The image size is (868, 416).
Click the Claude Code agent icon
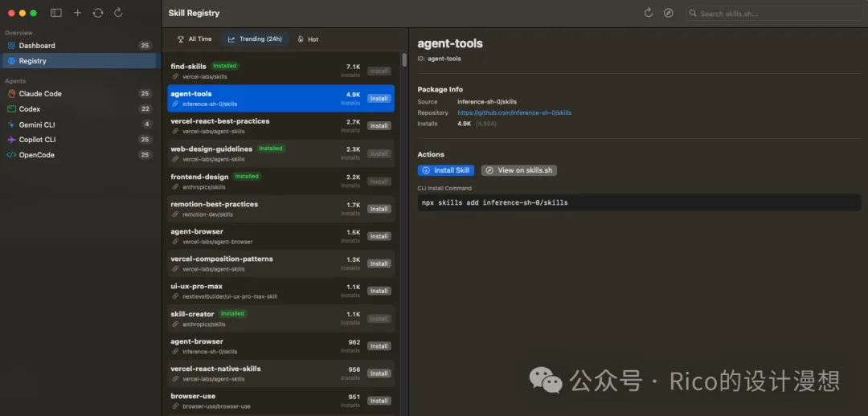pos(11,94)
